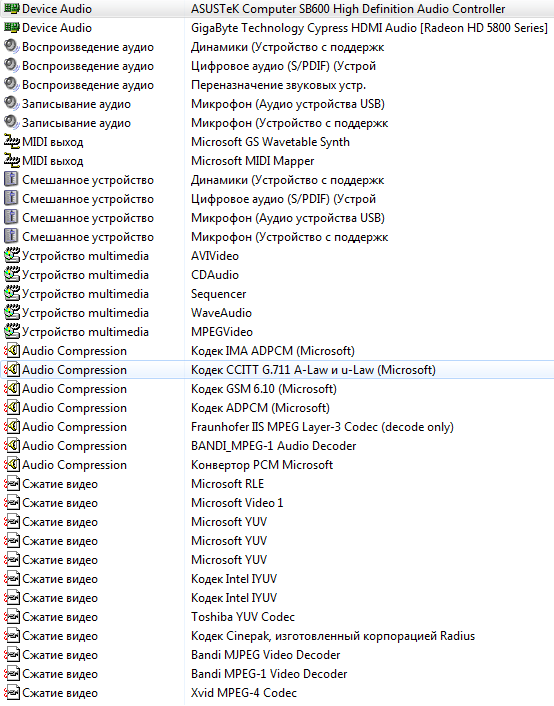Click the multimedia device icon for MPEGVideo
Screen dimensions: 554x706
(12, 331)
